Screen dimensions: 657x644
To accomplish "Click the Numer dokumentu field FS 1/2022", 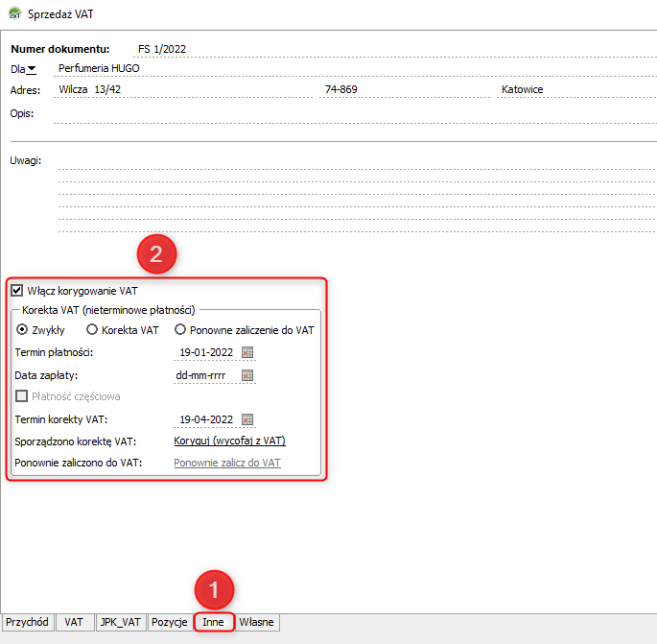I will coord(395,50).
